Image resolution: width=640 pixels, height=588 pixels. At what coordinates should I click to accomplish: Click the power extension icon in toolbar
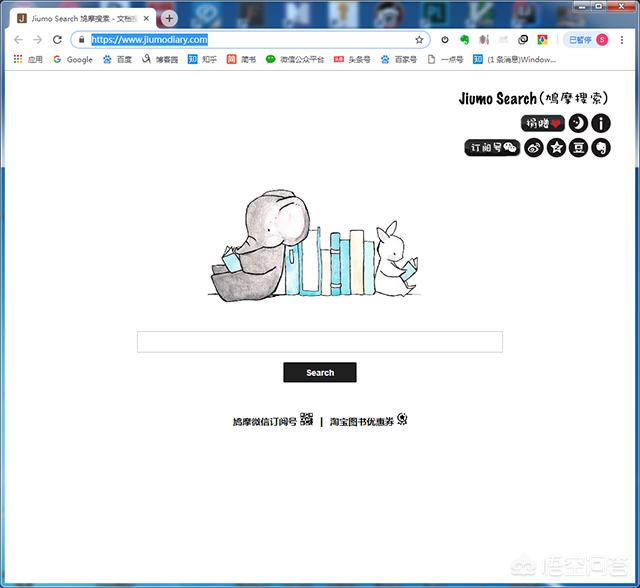pos(445,40)
